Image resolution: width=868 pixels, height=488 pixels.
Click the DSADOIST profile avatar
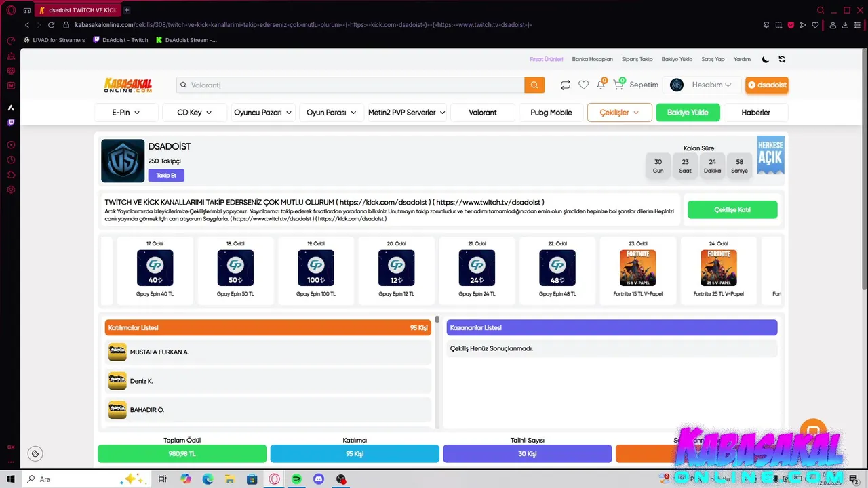(x=123, y=161)
